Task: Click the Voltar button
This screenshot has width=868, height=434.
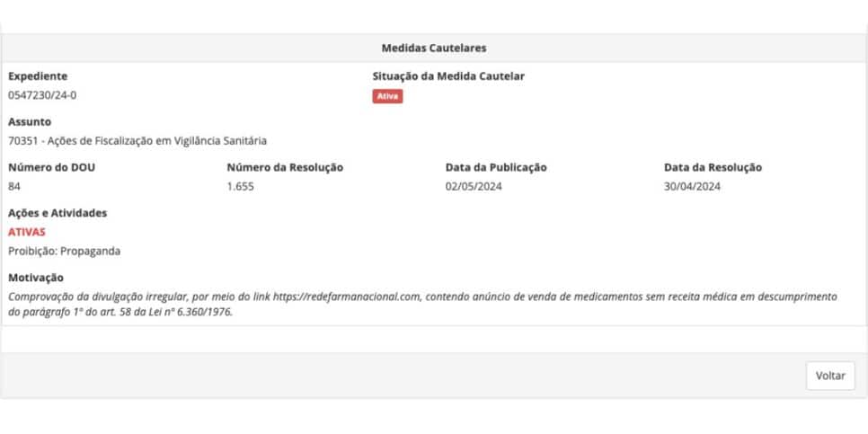Action: pyautogui.click(x=829, y=376)
